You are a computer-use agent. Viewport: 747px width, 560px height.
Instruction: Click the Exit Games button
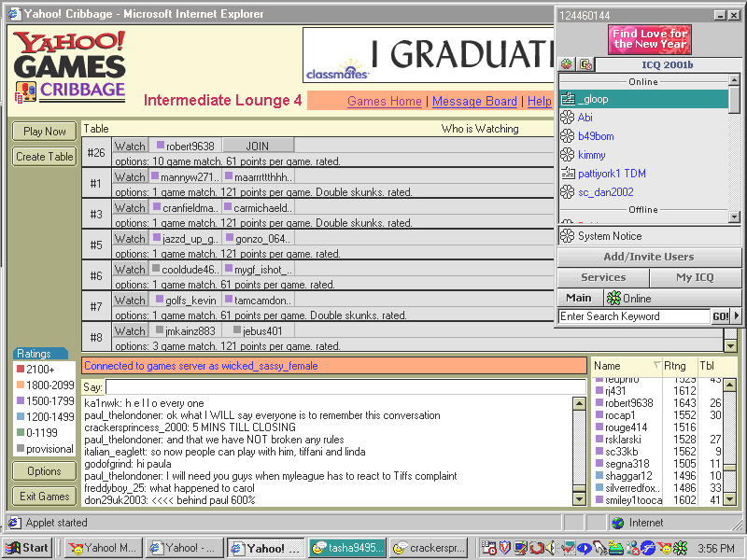coord(44,497)
